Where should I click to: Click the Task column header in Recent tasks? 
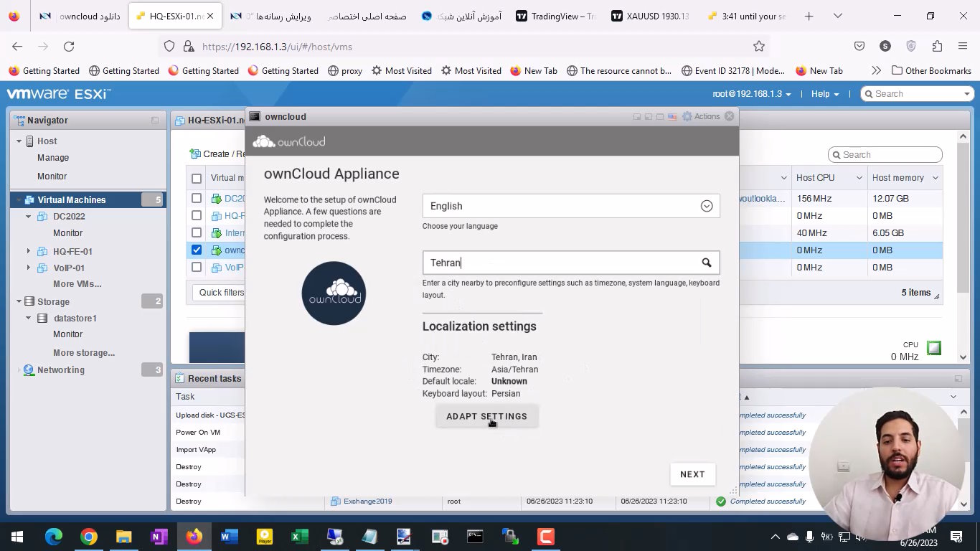[185, 397]
